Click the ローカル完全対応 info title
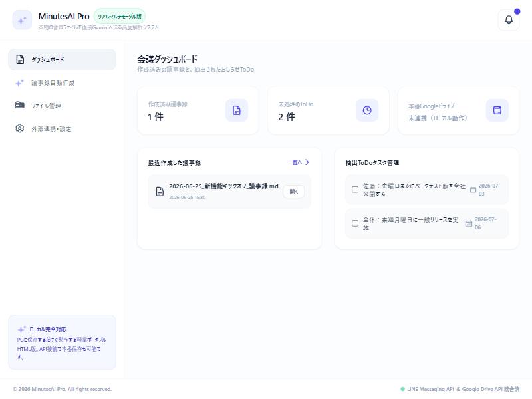 point(48,329)
